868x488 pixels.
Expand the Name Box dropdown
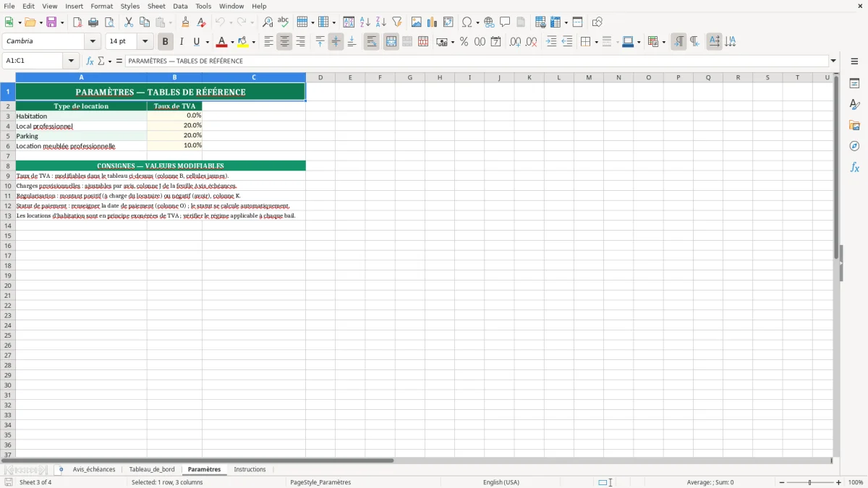click(x=71, y=61)
